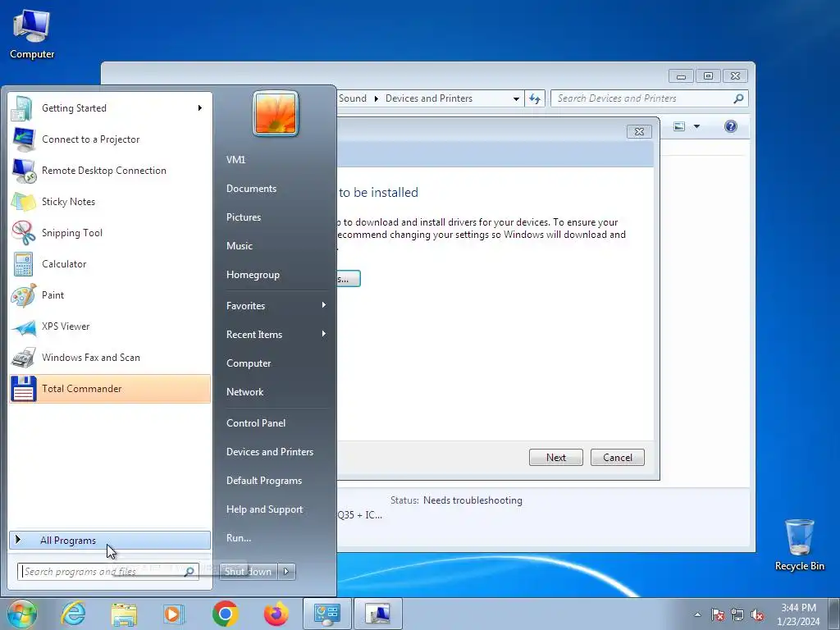Open Windows Explorer folder on taskbar
Screen dimensions: 840x630
point(124,614)
